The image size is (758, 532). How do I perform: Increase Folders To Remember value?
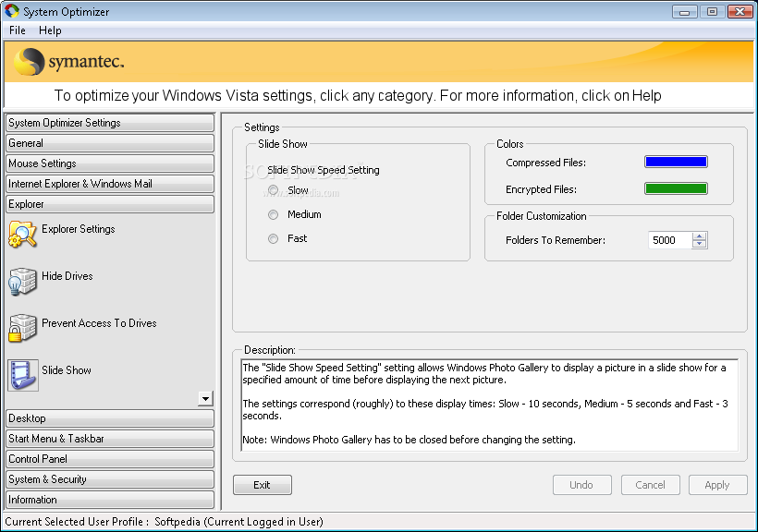(x=699, y=236)
